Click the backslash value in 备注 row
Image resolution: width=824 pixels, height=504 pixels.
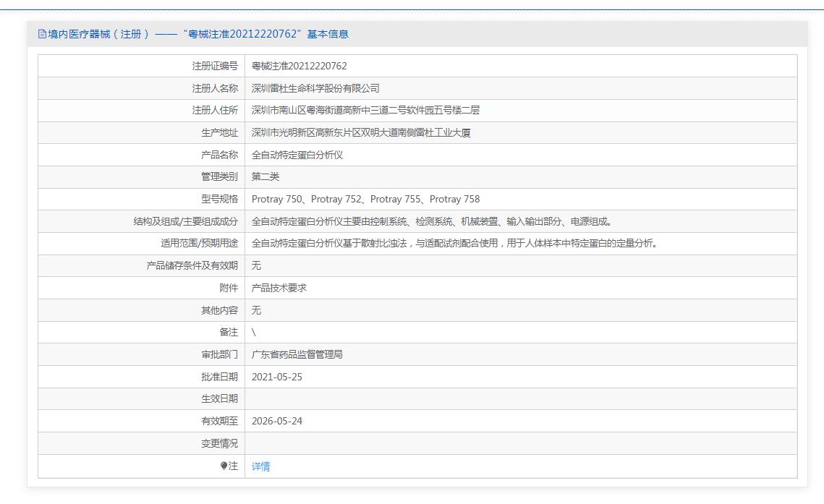coord(253,333)
